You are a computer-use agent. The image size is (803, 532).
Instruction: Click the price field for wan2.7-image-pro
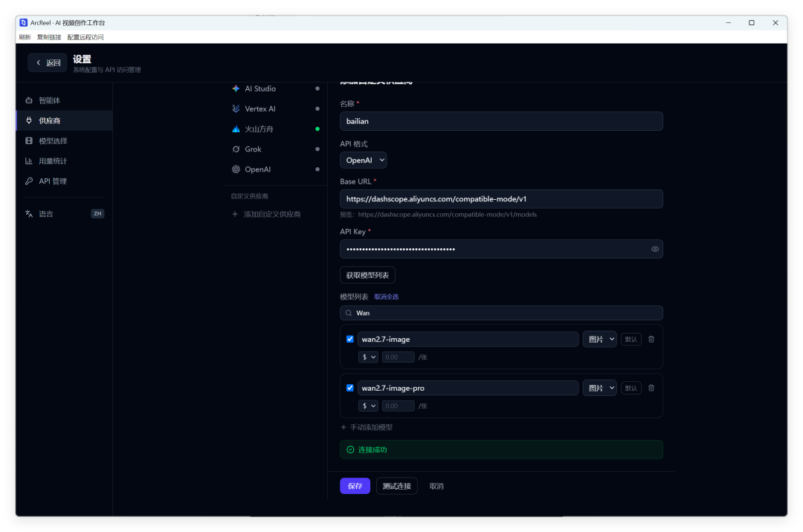pos(398,406)
